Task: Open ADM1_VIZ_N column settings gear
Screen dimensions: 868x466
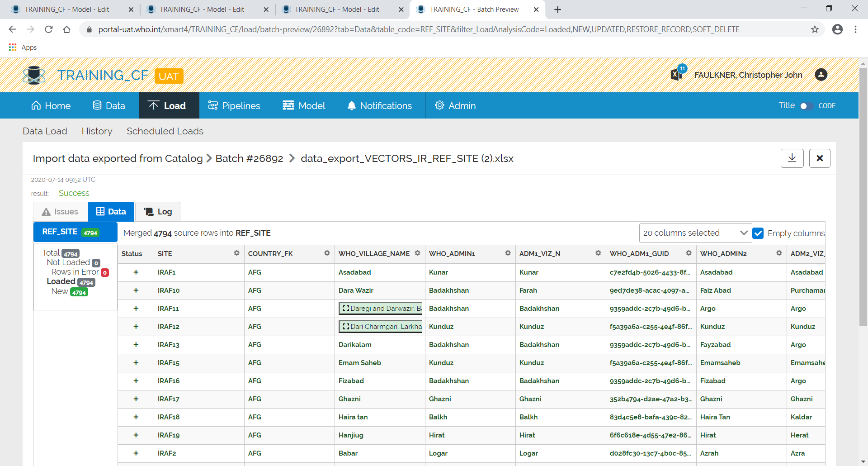Action: 598,253
